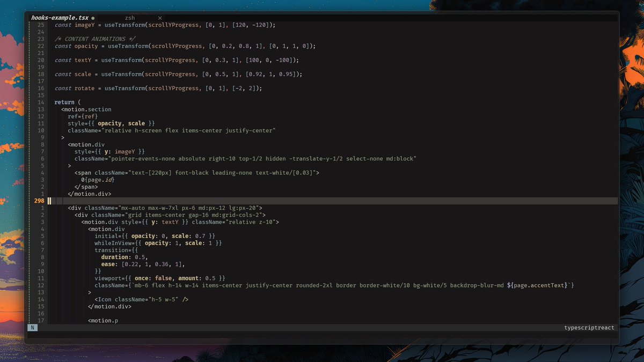644x362 pixels.
Task: Click relative line number 18 in gutter
Action: pos(41,74)
